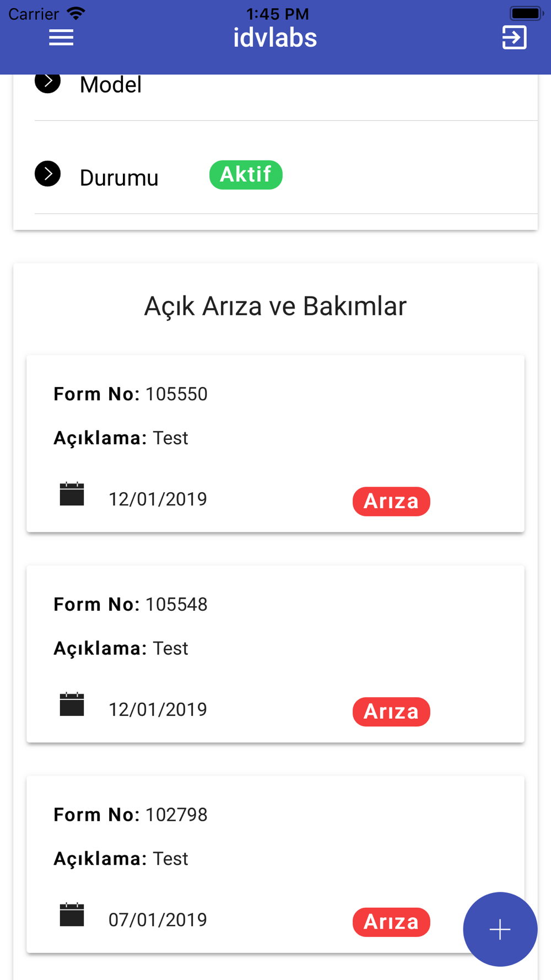Tap Arıza badge on form 105550
Screen dimensions: 551x980
(391, 501)
